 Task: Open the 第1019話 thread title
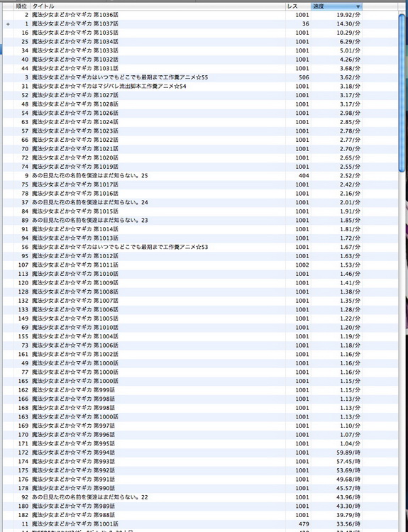point(75,167)
